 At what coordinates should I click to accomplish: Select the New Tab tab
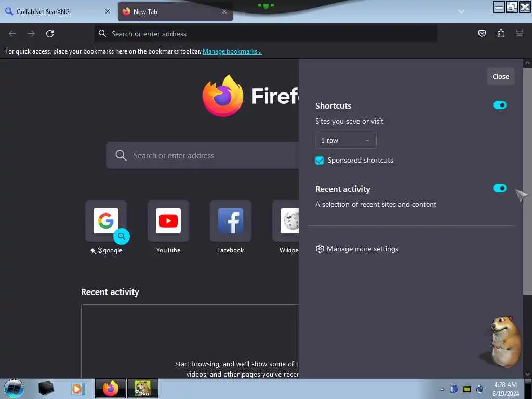click(175, 11)
